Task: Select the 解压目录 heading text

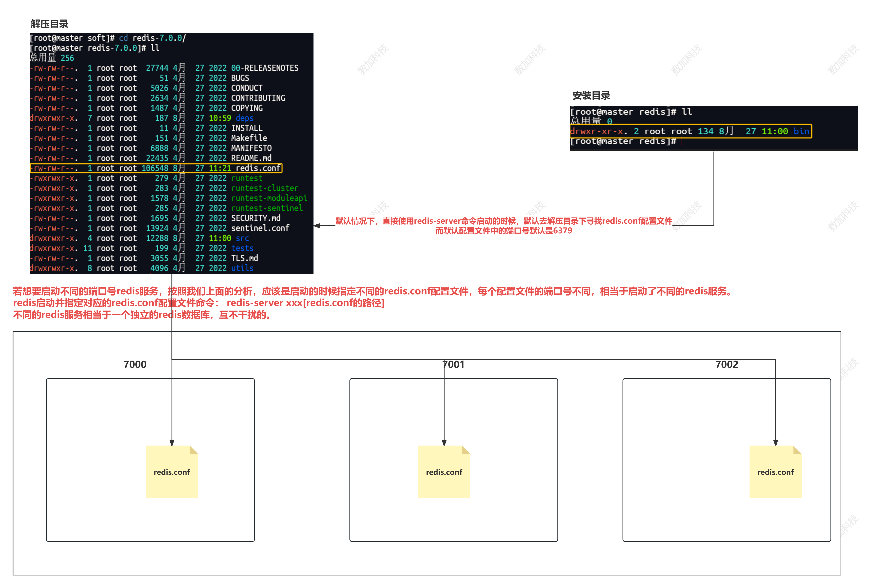Action: pos(49,24)
